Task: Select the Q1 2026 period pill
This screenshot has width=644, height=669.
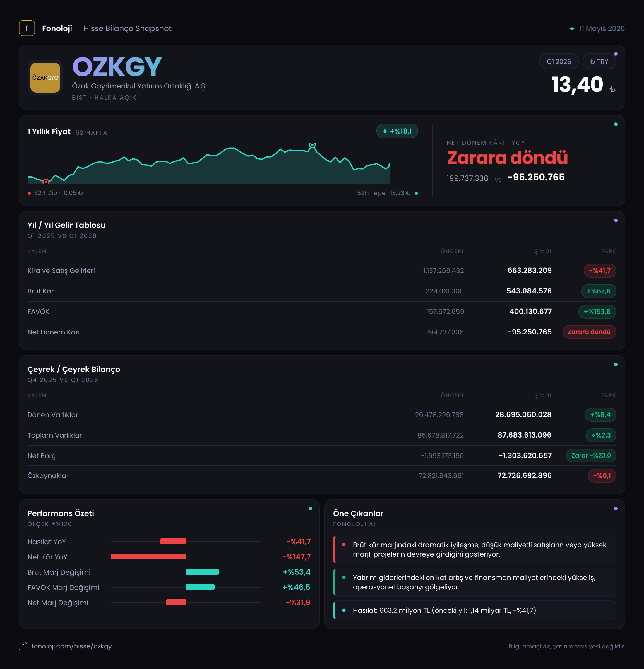Action: (559, 62)
